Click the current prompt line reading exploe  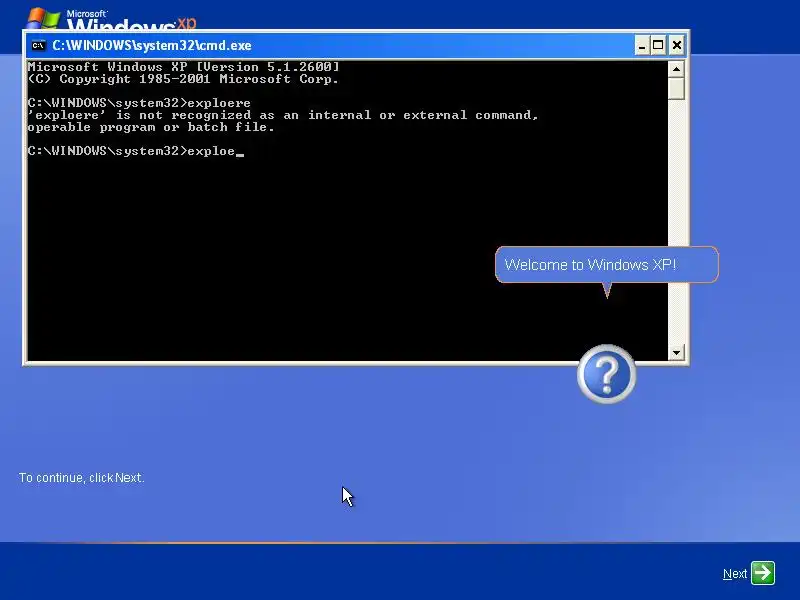136,151
